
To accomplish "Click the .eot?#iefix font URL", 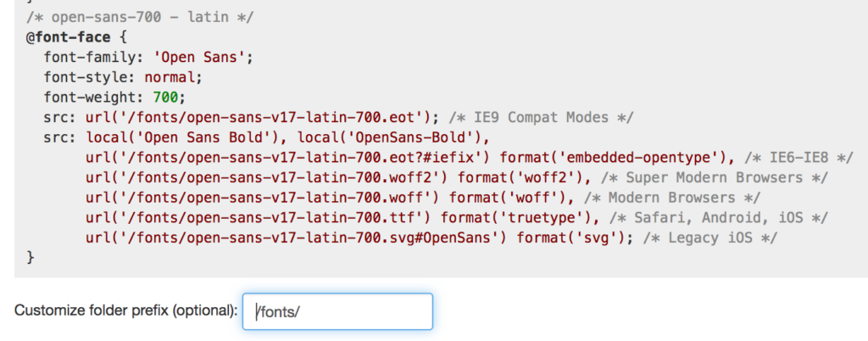I will (x=288, y=156).
